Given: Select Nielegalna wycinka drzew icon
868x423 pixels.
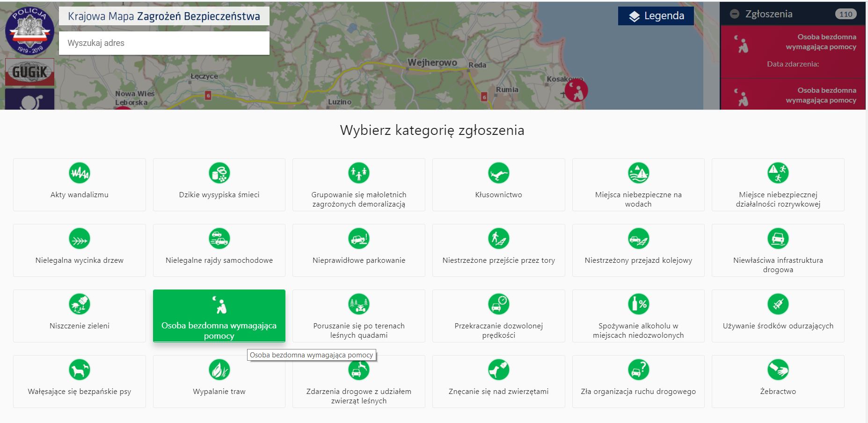Looking at the screenshot, I should (79, 239).
